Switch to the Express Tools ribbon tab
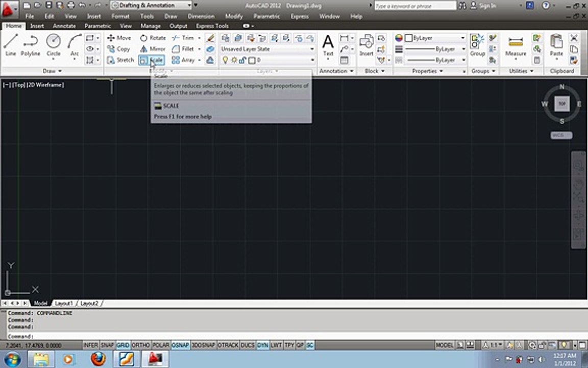This screenshot has width=588, height=368. point(212,26)
